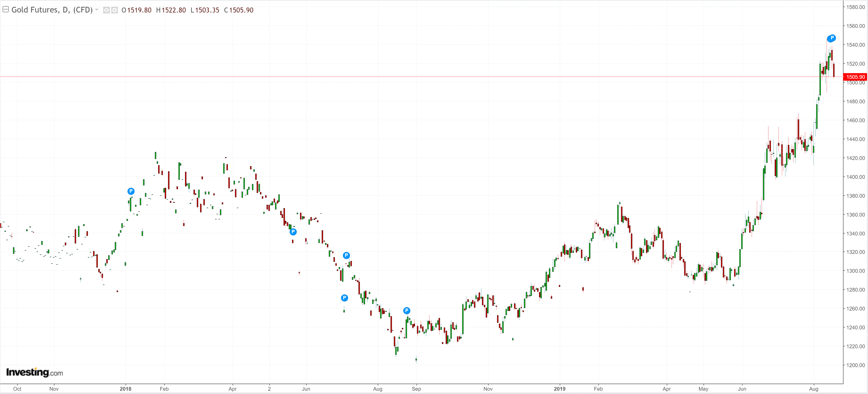This screenshot has height=394, width=868.
Task: Click P marker near late May 2018
Action: [293, 232]
